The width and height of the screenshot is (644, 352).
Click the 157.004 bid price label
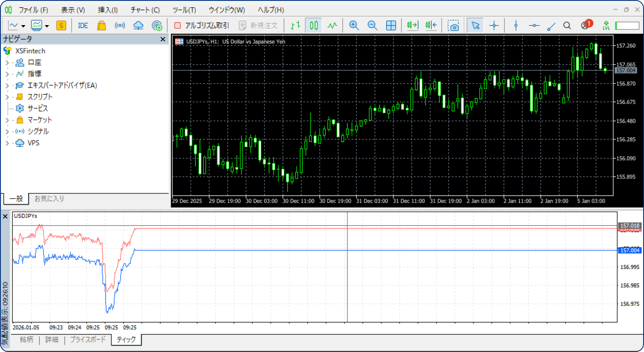pyautogui.click(x=629, y=250)
